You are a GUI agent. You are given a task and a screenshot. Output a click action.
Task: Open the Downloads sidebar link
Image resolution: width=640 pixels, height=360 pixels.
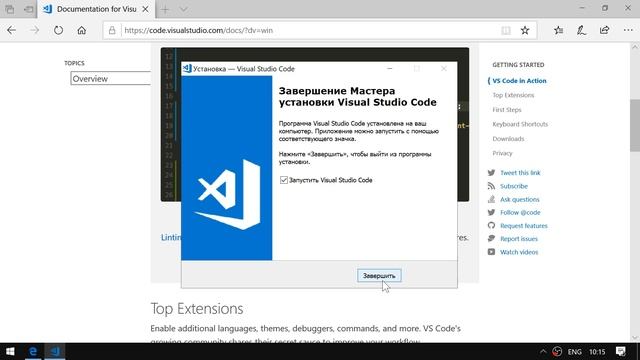coord(508,139)
